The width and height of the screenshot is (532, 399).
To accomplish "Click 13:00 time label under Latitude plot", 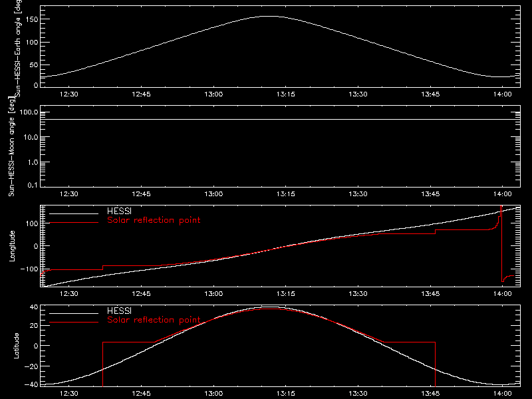I will click(213, 393).
